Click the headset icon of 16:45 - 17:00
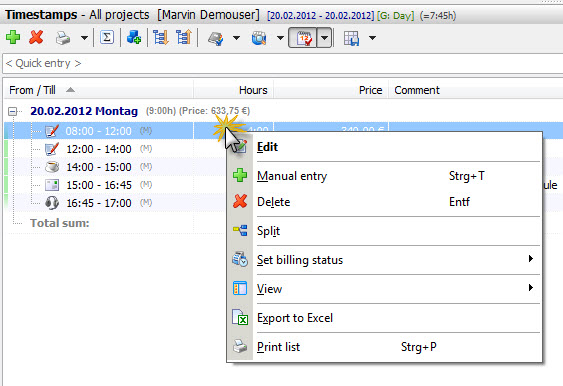The image size is (563, 386). [52, 203]
